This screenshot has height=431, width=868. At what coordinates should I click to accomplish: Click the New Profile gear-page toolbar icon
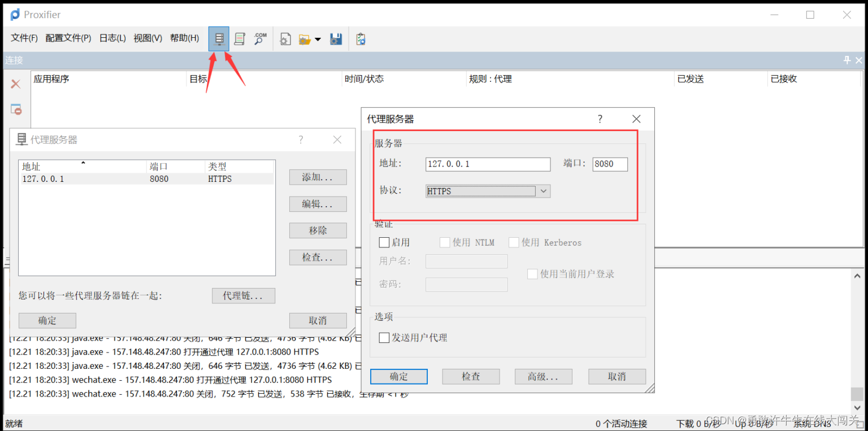[x=285, y=39]
